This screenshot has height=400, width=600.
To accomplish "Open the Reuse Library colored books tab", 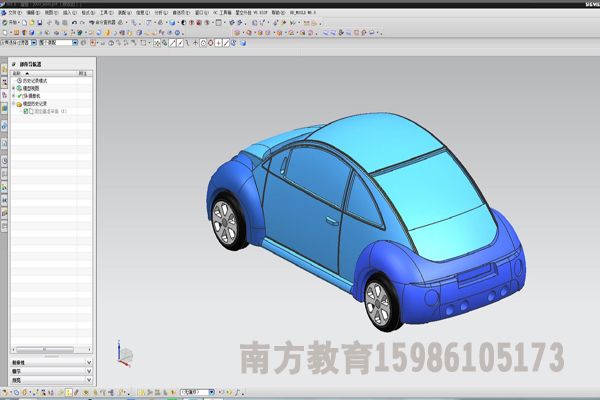I will tap(4, 109).
